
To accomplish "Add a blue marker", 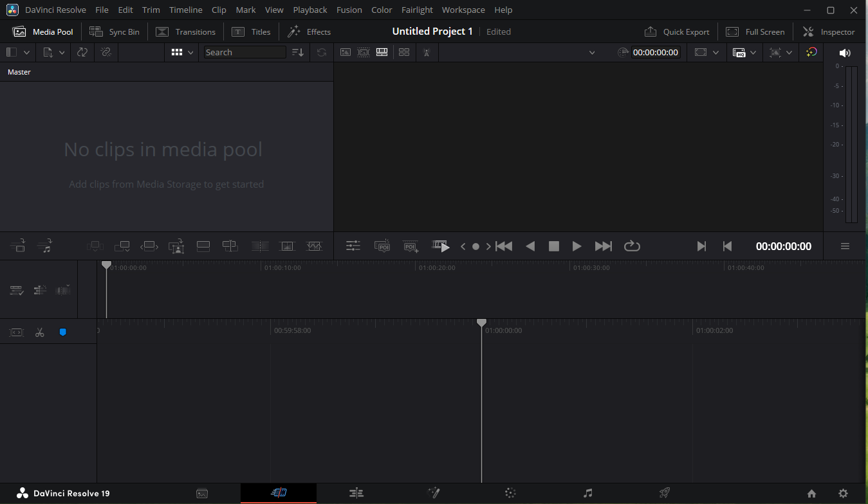I will [x=63, y=332].
